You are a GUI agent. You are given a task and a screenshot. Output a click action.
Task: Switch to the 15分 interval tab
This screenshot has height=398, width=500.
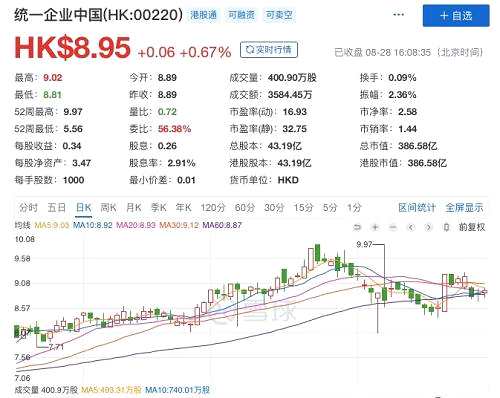303,208
